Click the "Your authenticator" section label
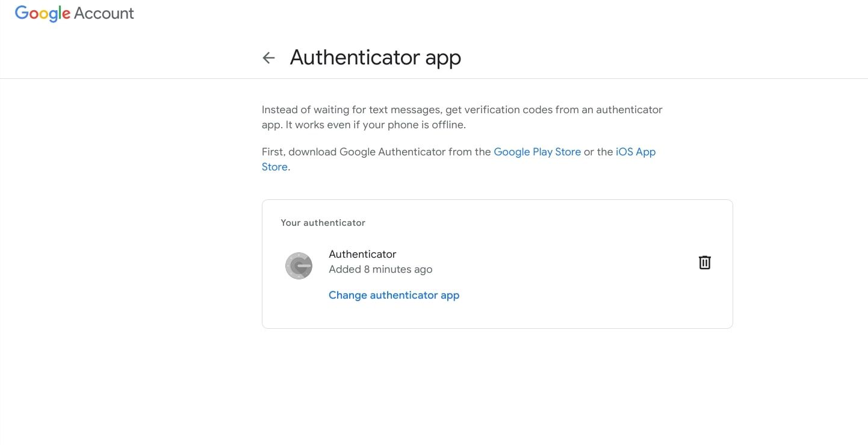This screenshot has width=868, height=445. tap(323, 223)
